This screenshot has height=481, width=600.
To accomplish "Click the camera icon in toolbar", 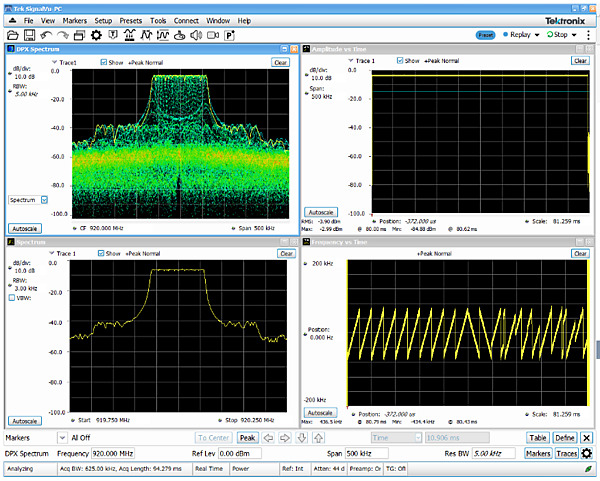I will tap(213, 35).
